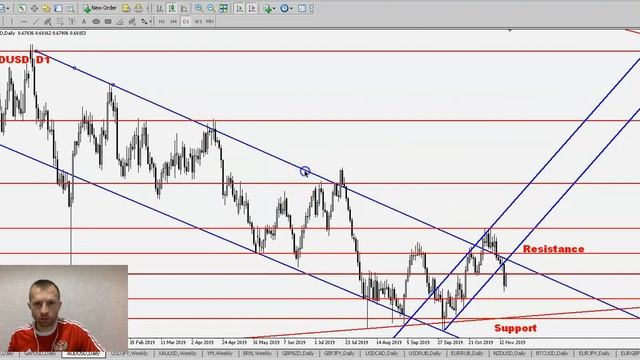This screenshot has width=640, height=360.
Task: Zoom out of the chart
Action: tap(211, 8)
